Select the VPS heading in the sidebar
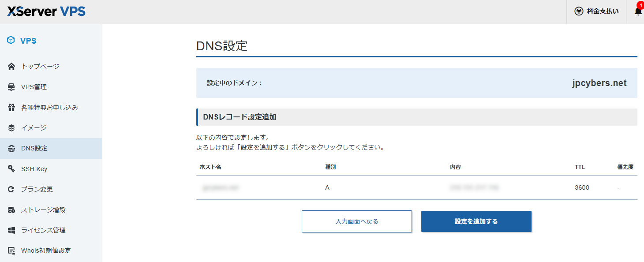Screen dimensions: 644x262 coord(28,41)
